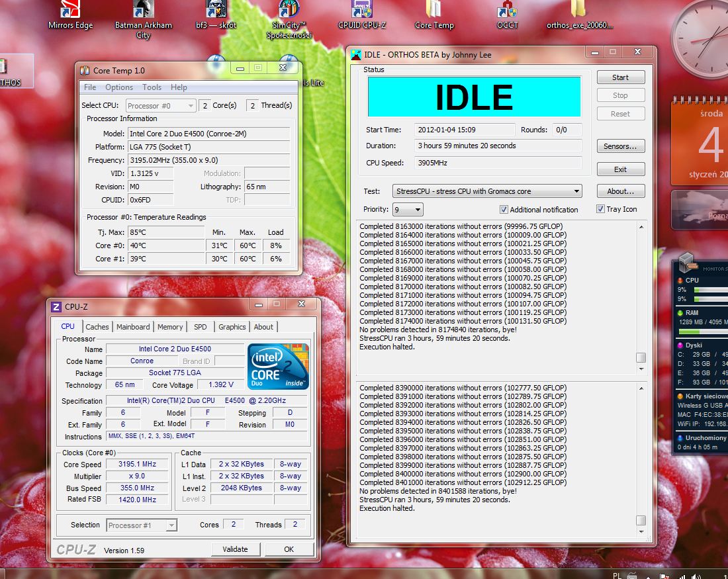Click the Core Temp window title icon
Image resolution: width=728 pixels, height=579 pixels.
85,71
